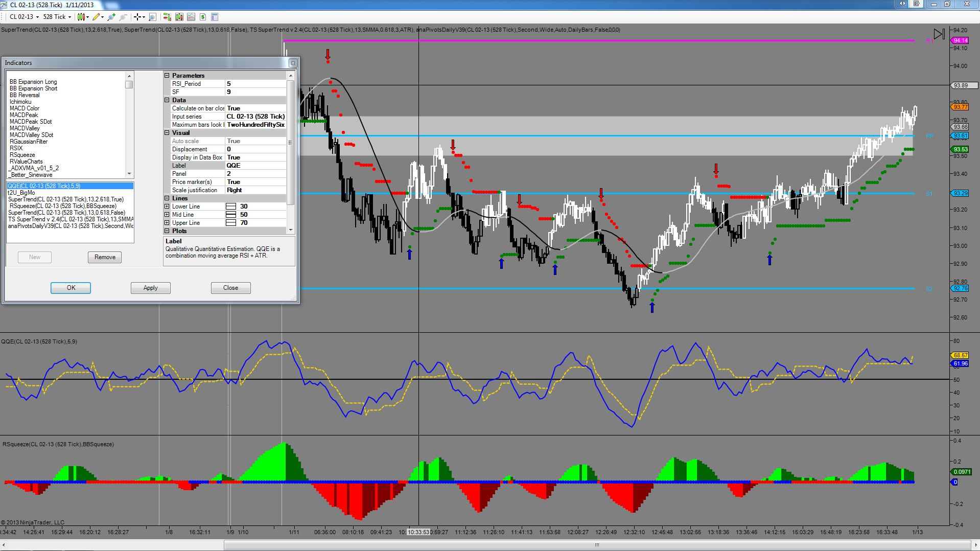The width and height of the screenshot is (980, 551).
Task: Select TS SuperTrend v 2.4 applied indicator
Action: tap(70, 219)
